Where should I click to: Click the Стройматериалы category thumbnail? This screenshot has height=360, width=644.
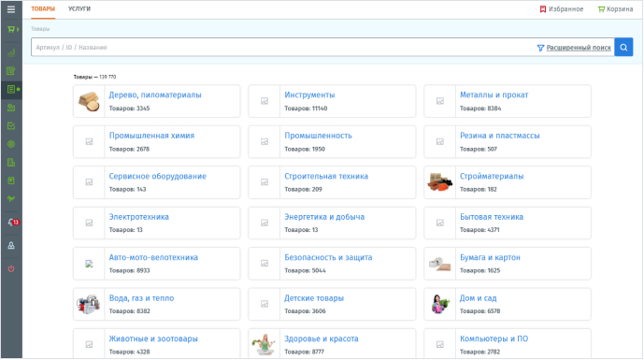coord(440,182)
